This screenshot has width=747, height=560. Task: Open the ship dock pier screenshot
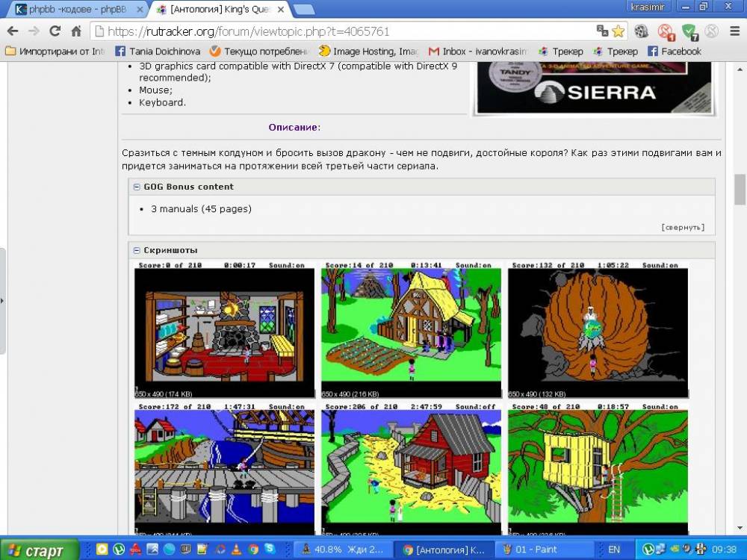[x=224, y=469]
